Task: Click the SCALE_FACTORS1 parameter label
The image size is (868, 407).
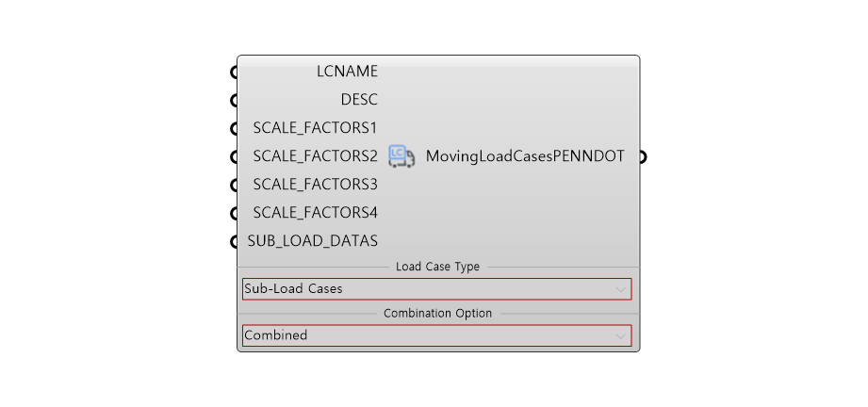Action: point(315,128)
